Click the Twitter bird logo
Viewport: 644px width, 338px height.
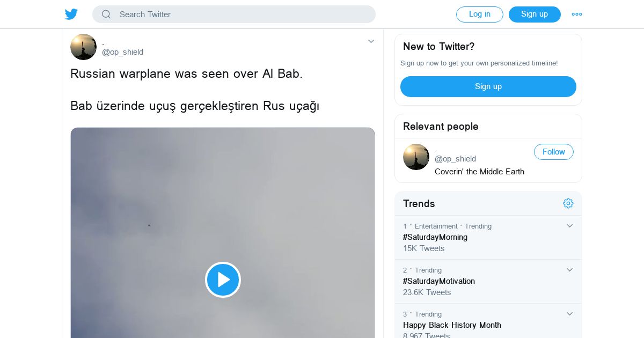coord(71,14)
